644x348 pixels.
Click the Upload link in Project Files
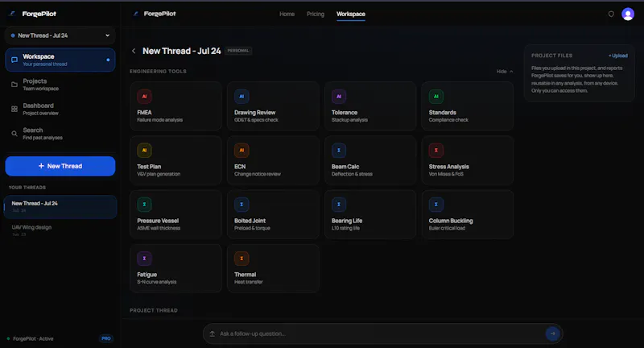point(618,56)
